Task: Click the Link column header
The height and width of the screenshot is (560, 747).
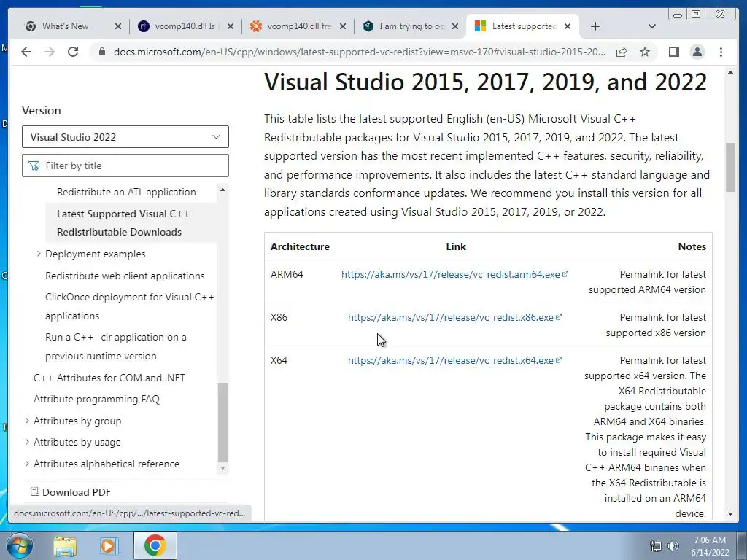Action: pos(456,246)
